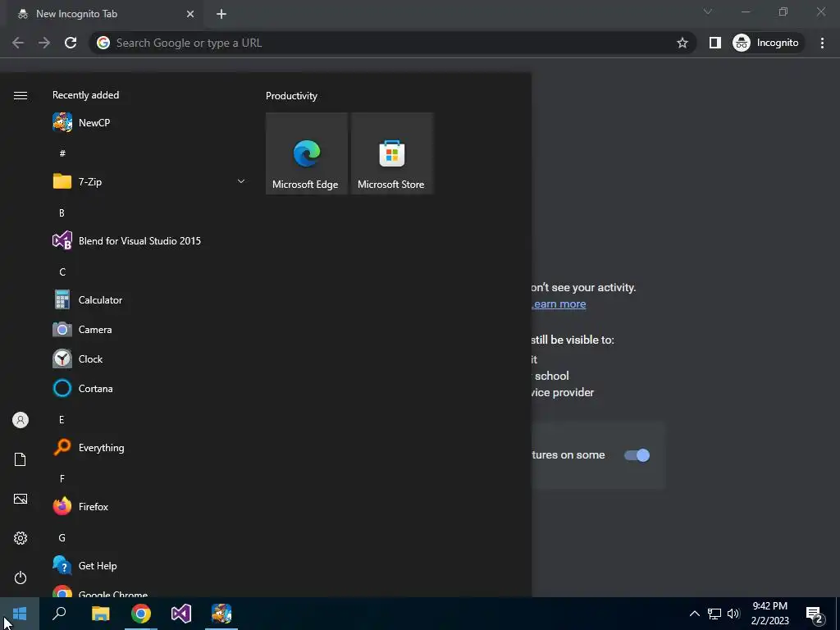Open the user account icon in Start
840x630 pixels.
pos(21,420)
